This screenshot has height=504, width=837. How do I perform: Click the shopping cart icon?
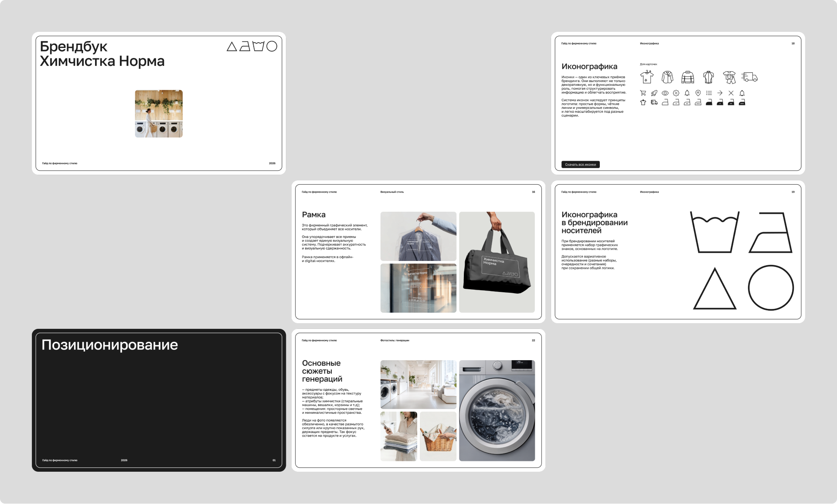click(x=643, y=93)
